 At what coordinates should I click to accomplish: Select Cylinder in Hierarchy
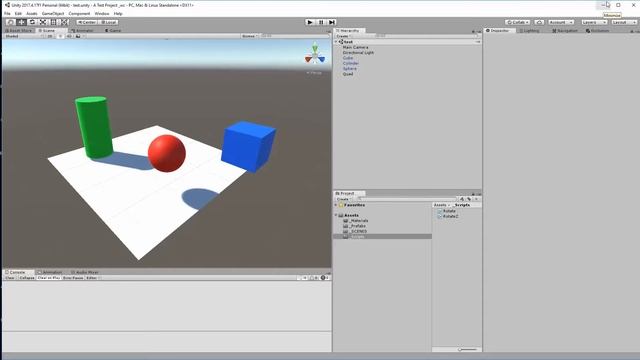pos(351,63)
